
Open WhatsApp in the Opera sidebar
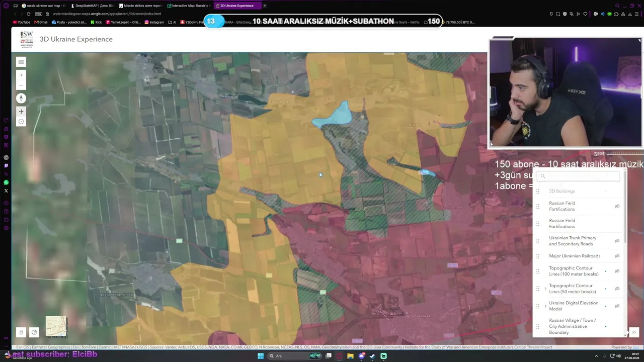6,183
